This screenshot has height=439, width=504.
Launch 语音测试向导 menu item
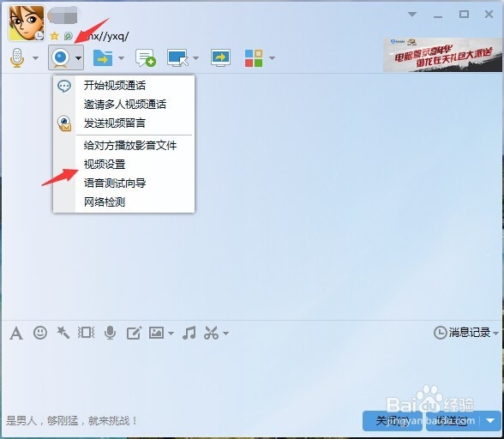coord(123,183)
